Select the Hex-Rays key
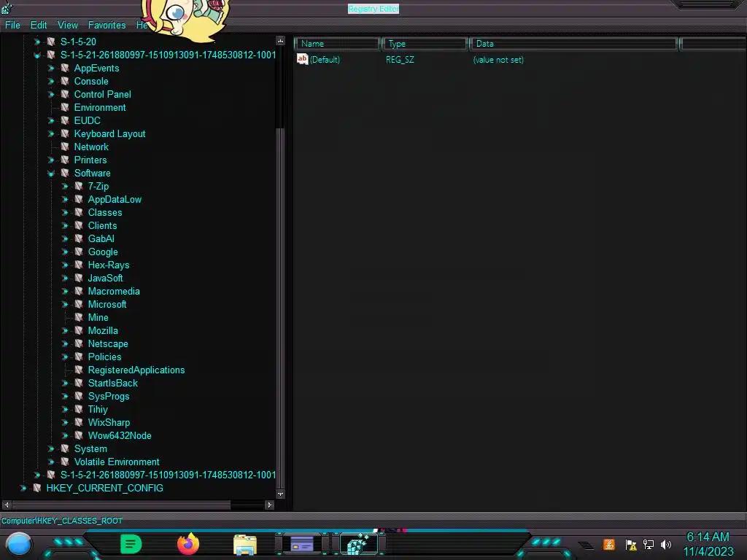Viewport: 747px width, 560px height. pyautogui.click(x=109, y=265)
